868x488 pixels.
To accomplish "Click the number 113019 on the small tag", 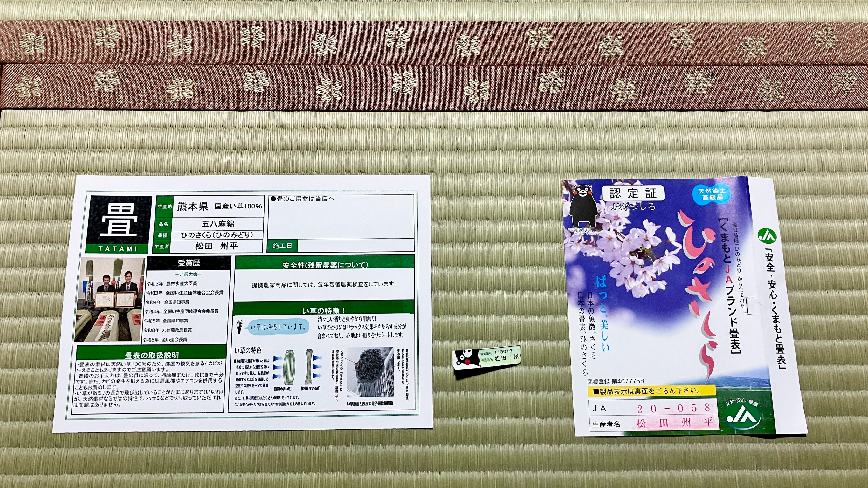I will [x=503, y=351].
